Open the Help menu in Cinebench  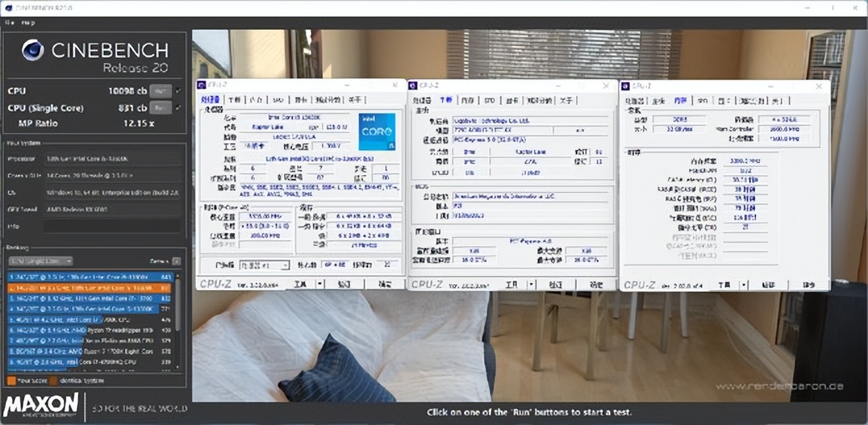(x=28, y=22)
